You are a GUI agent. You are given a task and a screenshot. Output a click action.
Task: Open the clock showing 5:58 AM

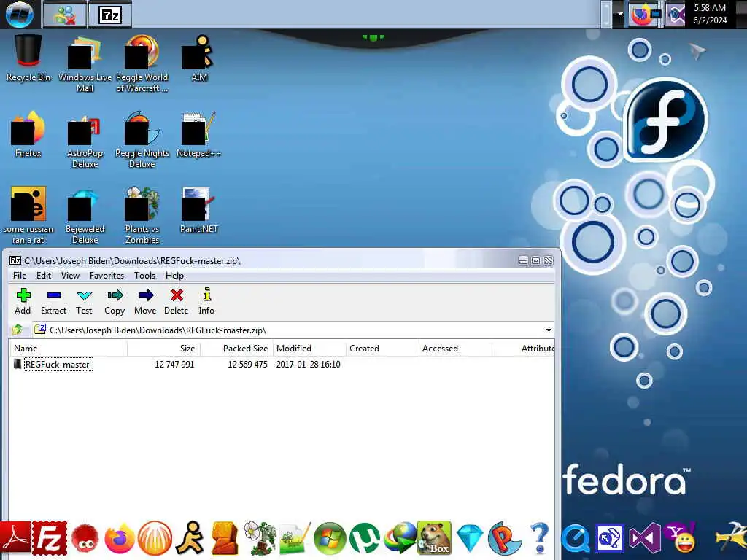[x=710, y=14]
